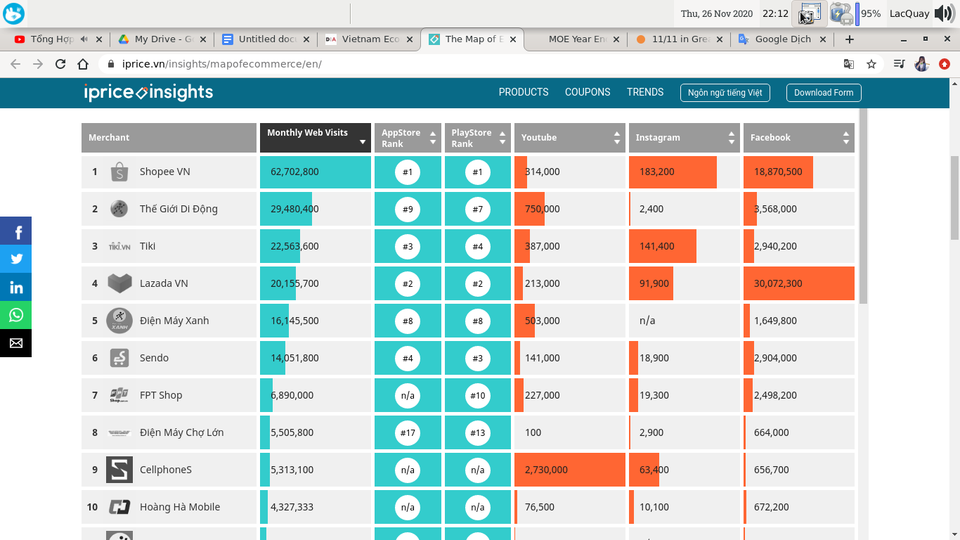Click Shopee VN AppStore rank #1 badge
Image resolution: width=960 pixels, height=540 pixels.
click(x=408, y=172)
